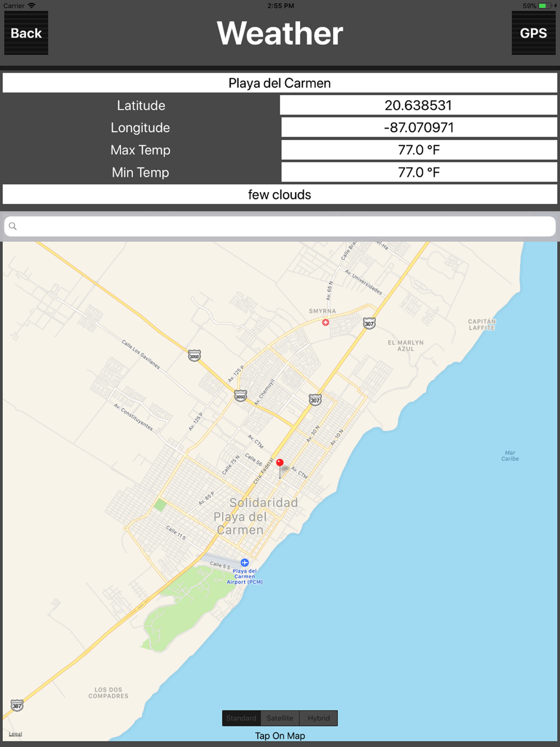Image resolution: width=560 pixels, height=747 pixels.
Task: Tap the Max Temp value field
Action: pyautogui.click(x=419, y=150)
